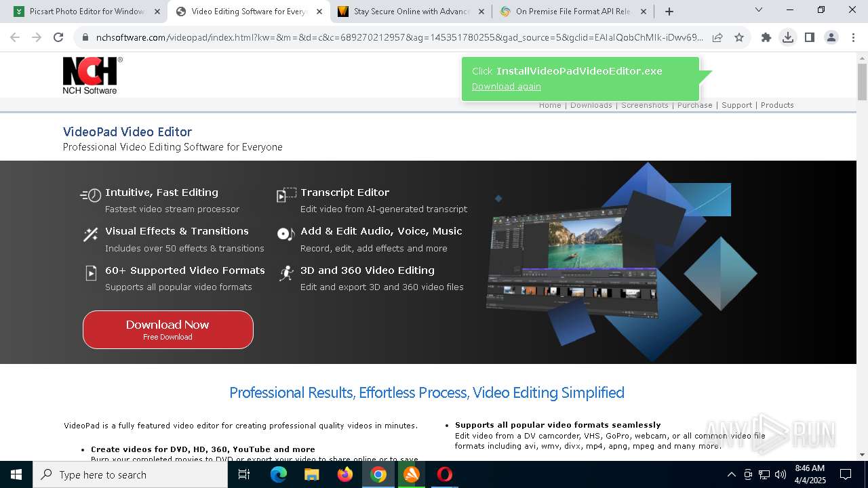Viewport: 868px width, 488px height.
Task: Open Chrome three-dot menu
Action: [853, 37]
